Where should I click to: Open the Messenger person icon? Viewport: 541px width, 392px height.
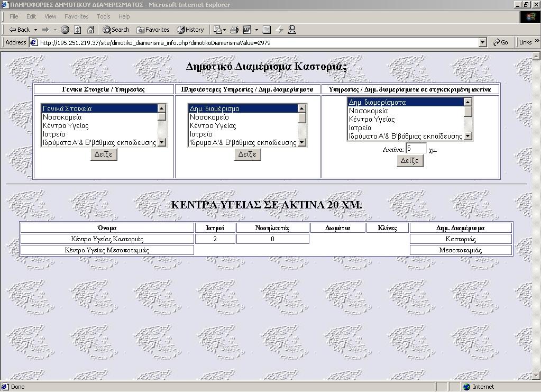(292, 30)
